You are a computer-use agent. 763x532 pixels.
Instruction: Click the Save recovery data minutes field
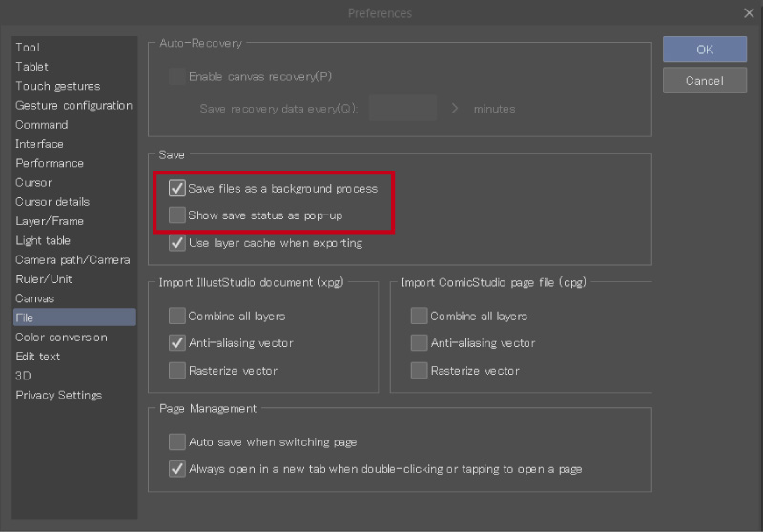(x=402, y=109)
